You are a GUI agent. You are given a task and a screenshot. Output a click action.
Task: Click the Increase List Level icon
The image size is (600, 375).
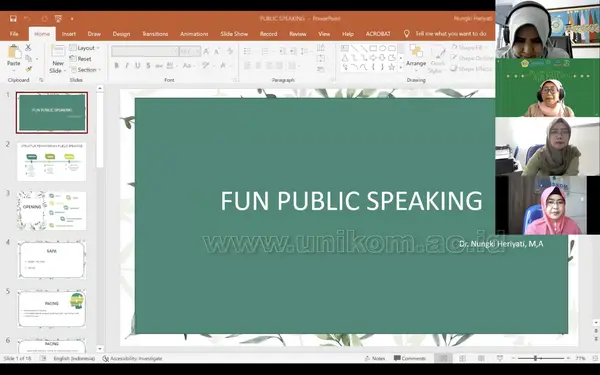[292, 51]
